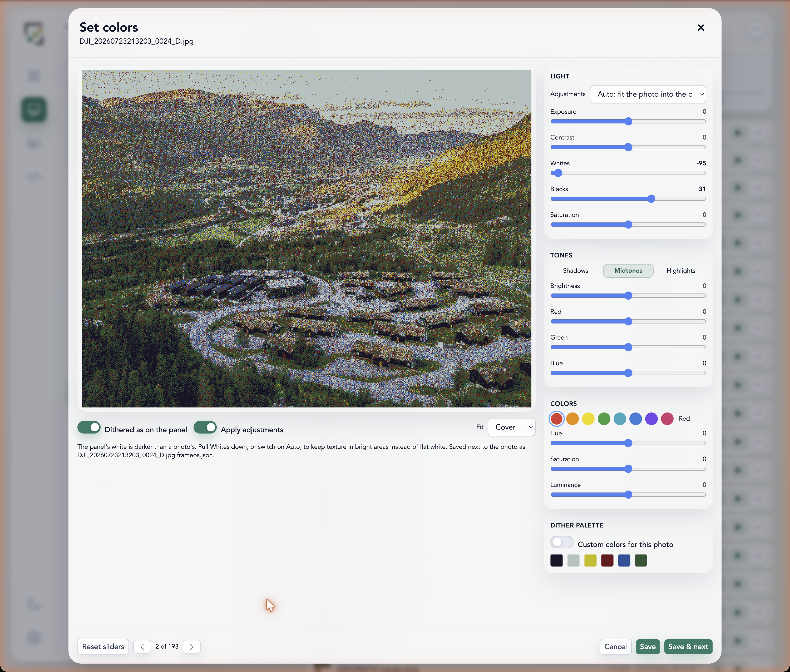Click the '2 of 193' counter
This screenshot has height=672, width=790.
click(x=167, y=646)
